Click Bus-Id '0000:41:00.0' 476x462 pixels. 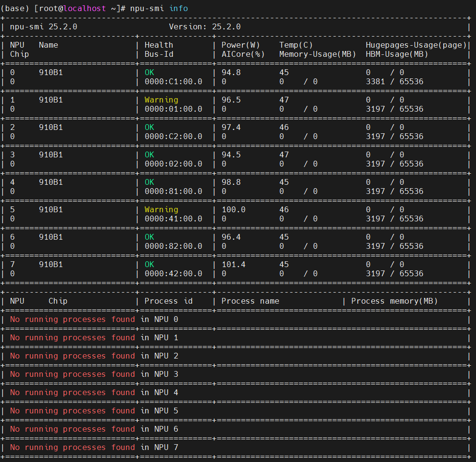click(x=174, y=219)
